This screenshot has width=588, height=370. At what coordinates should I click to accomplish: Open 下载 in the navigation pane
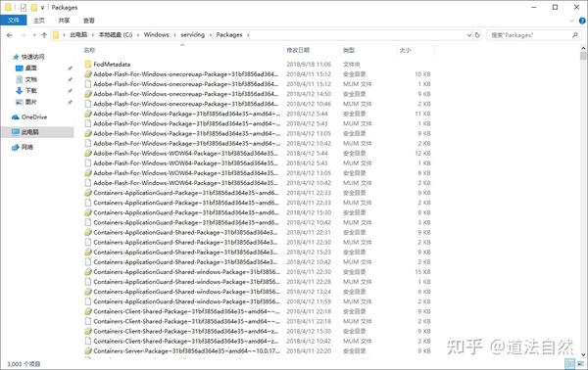tap(31, 91)
